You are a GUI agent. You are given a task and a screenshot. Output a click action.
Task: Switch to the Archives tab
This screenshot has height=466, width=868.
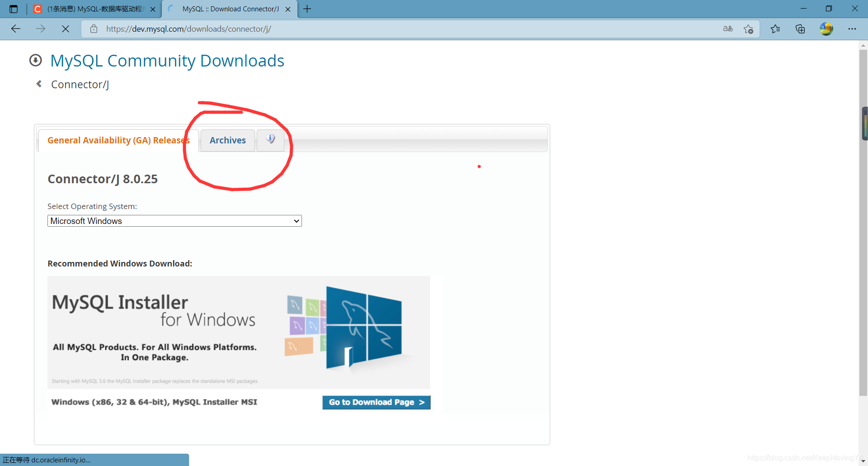[x=228, y=140]
